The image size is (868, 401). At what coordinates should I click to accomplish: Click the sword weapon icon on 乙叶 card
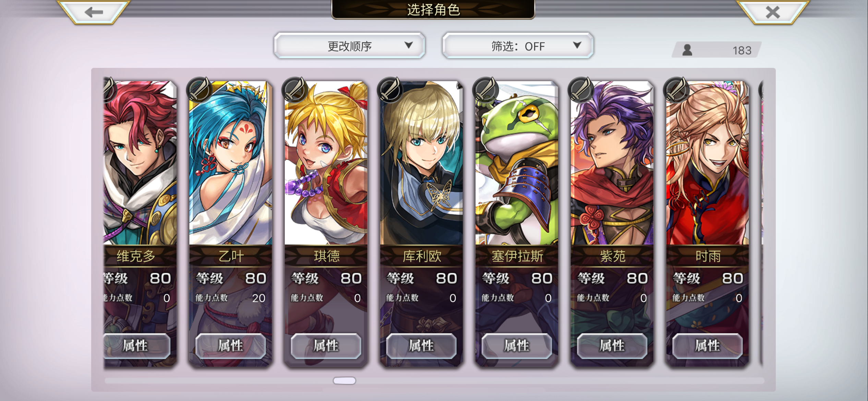(200, 90)
